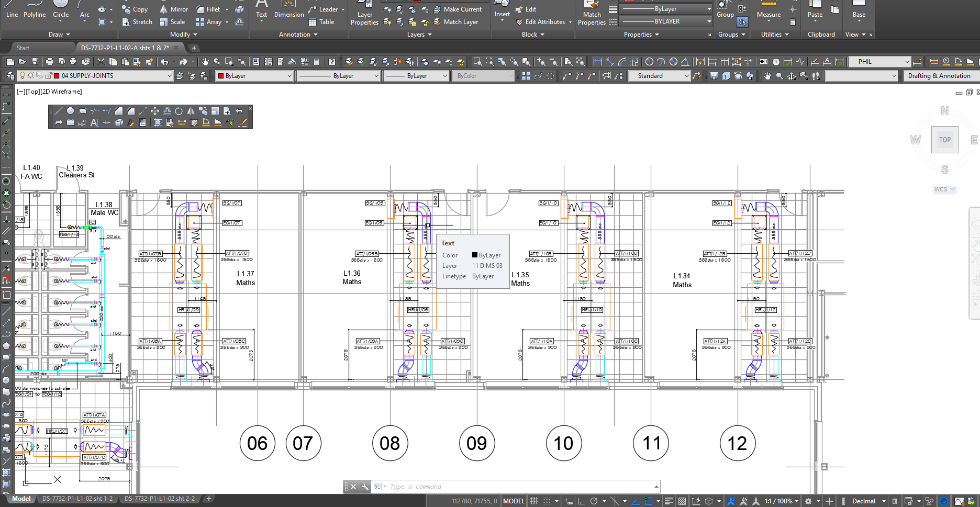
Task: Click the Make Current layer button
Action: 456,9
